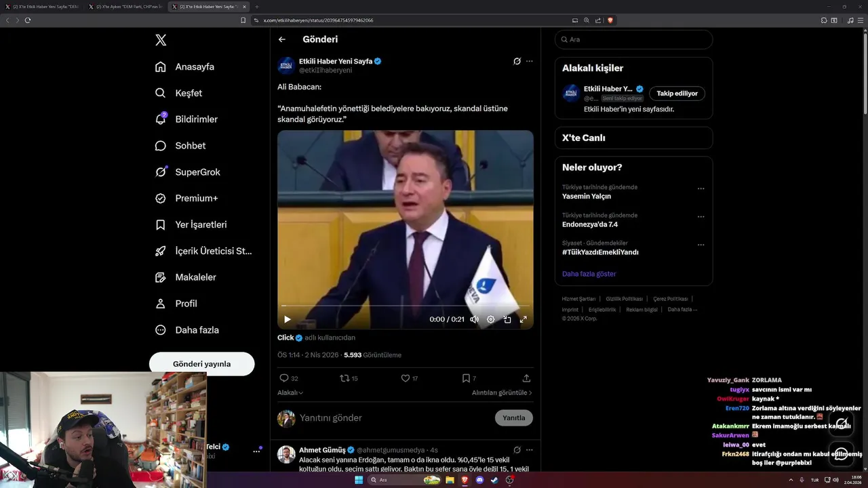Click the video progress bar
Screen dimensions: 868x488
pos(405,306)
